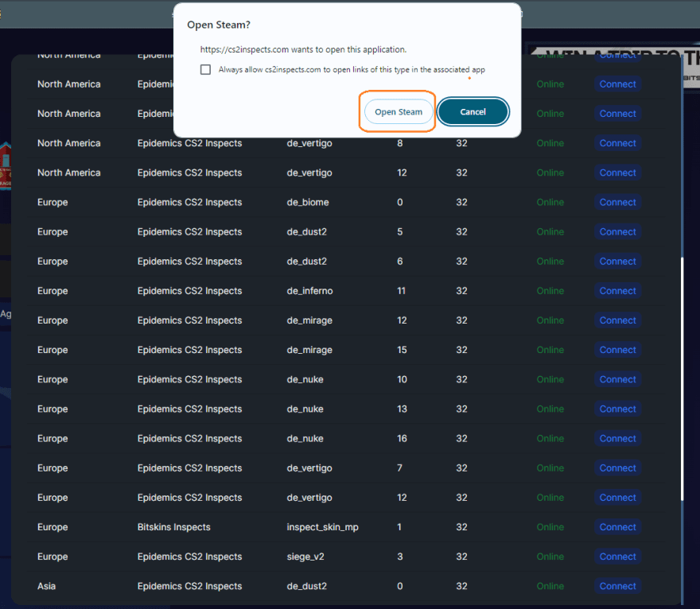
Task: Connect to the de_nuke server with 10 players
Action: tap(617, 379)
